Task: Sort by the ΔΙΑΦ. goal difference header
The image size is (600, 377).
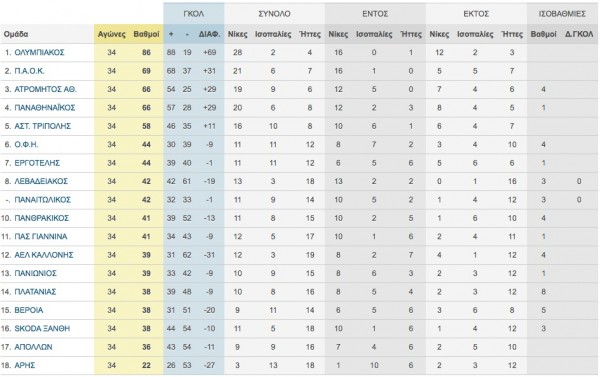Action: coord(209,34)
